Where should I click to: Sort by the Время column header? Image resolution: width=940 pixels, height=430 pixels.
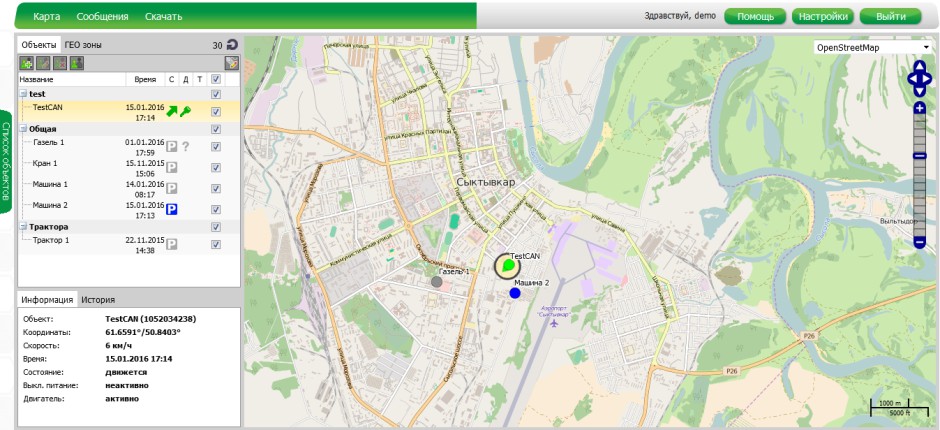click(146, 79)
